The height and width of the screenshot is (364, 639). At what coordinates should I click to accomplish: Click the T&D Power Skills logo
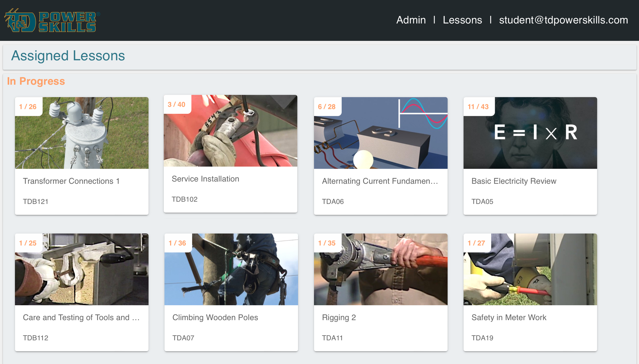(x=52, y=20)
